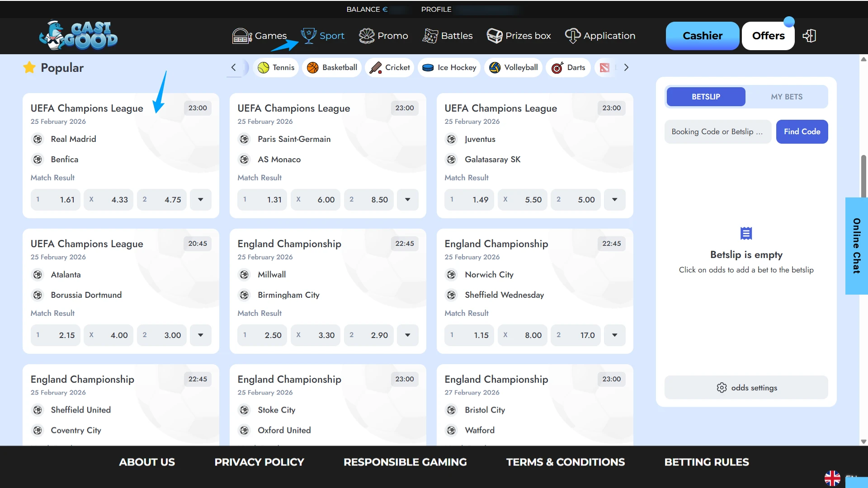This screenshot has height=488, width=868.
Task: Expand Juventus vs Galatasaray SK markets
Action: coord(614,199)
